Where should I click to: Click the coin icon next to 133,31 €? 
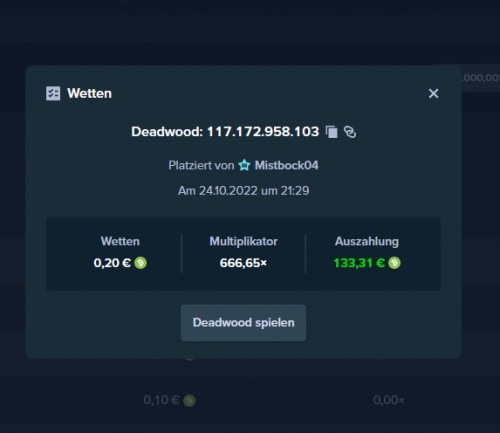pos(394,263)
